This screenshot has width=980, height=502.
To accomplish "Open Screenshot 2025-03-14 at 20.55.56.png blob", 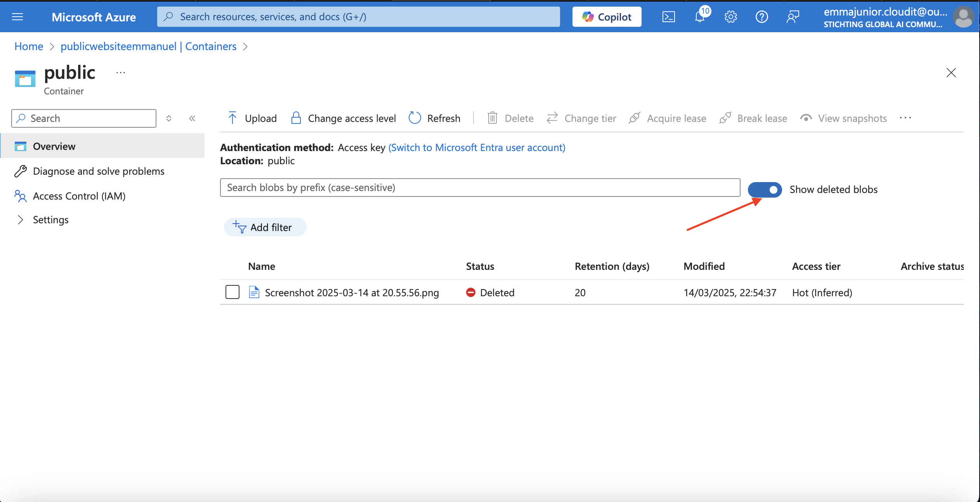I will [352, 292].
